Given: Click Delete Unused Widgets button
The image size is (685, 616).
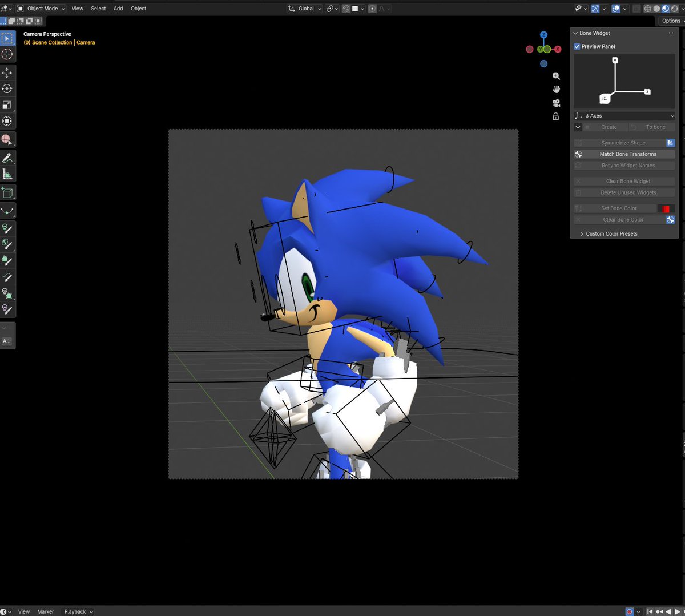Looking at the screenshot, I should [x=624, y=192].
